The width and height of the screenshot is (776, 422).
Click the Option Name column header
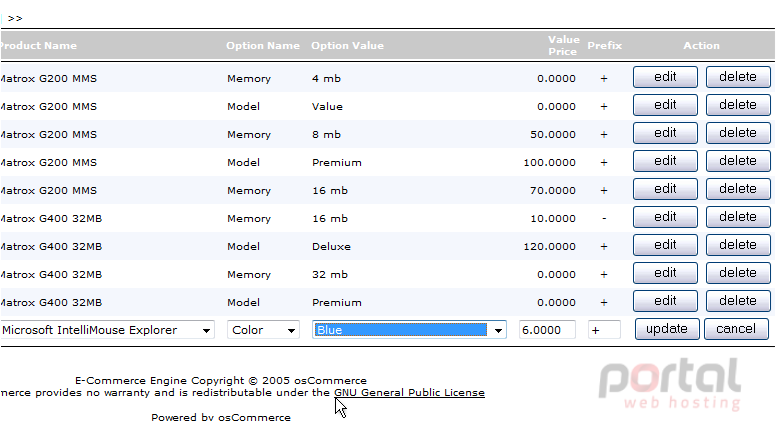click(263, 46)
